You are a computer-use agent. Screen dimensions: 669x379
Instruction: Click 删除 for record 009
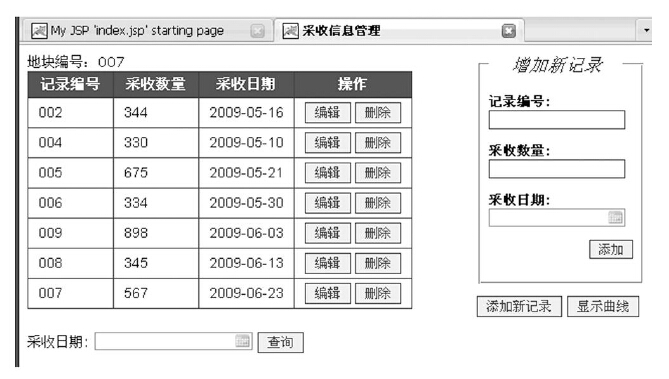(x=378, y=233)
